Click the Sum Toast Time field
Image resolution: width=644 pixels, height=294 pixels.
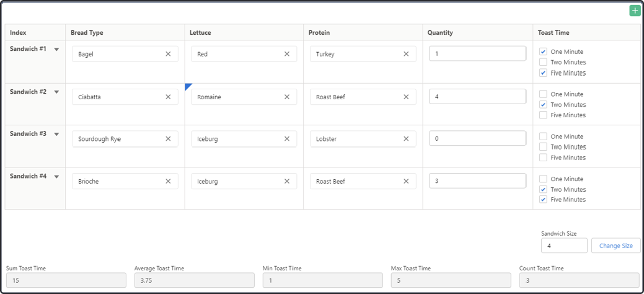[66, 280]
